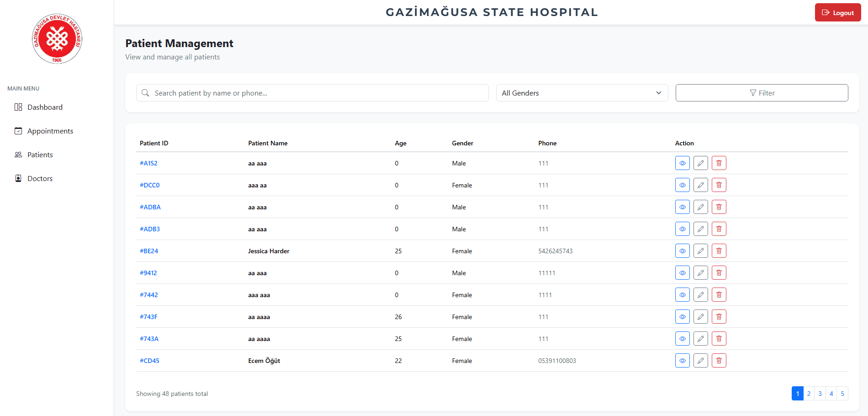Focus the patient search field

coord(312,93)
